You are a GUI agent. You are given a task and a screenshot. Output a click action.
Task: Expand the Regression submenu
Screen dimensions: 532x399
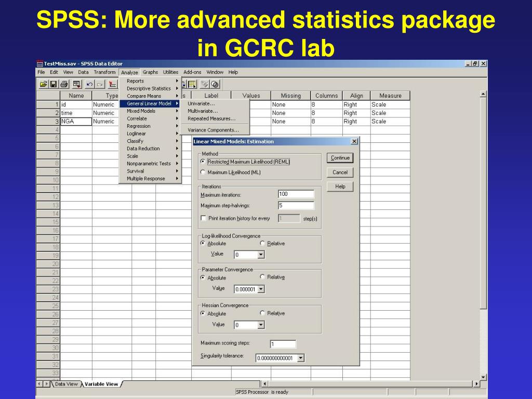(x=150, y=126)
